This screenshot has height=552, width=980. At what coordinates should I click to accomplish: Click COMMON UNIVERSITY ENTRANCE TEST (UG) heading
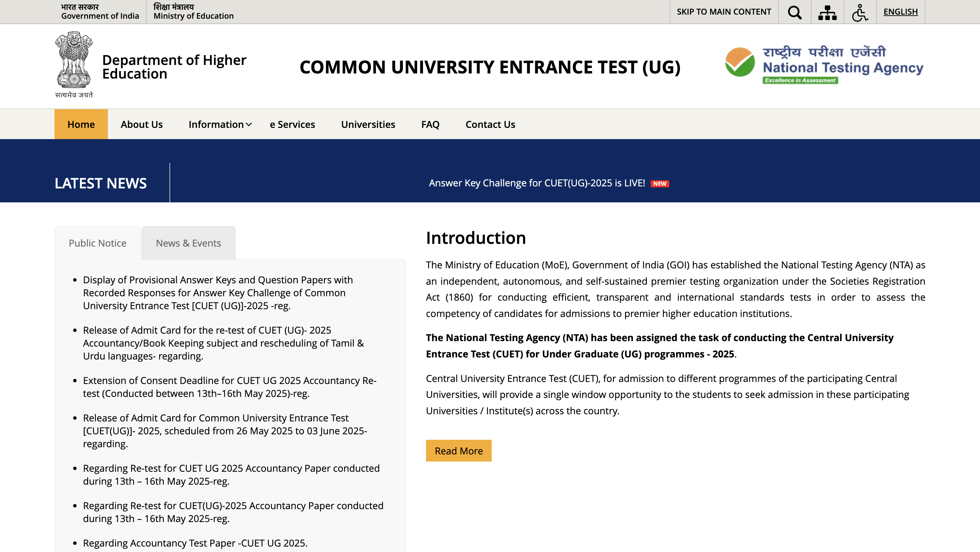click(x=490, y=67)
